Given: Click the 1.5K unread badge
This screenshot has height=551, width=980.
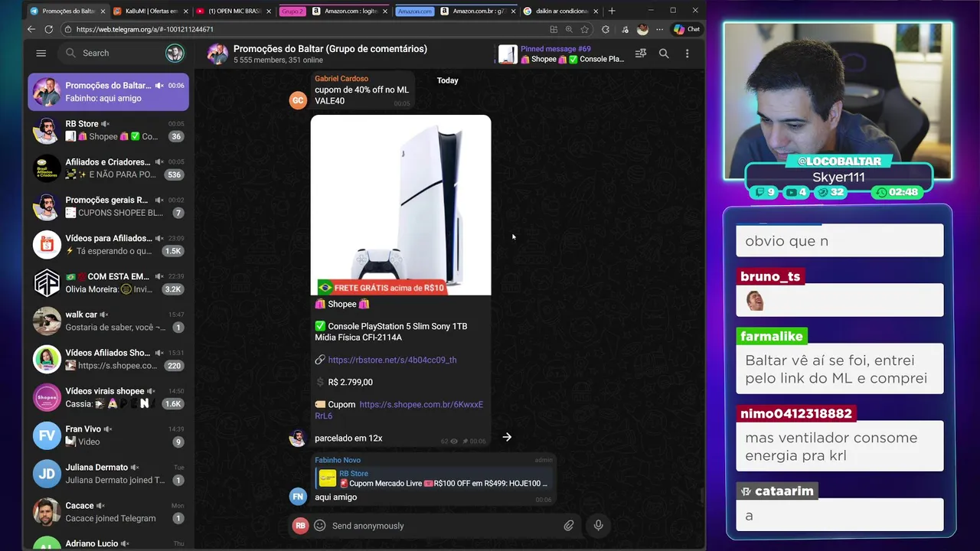Looking at the screenshot, I should pyautogui.click(x=173, y=251).
